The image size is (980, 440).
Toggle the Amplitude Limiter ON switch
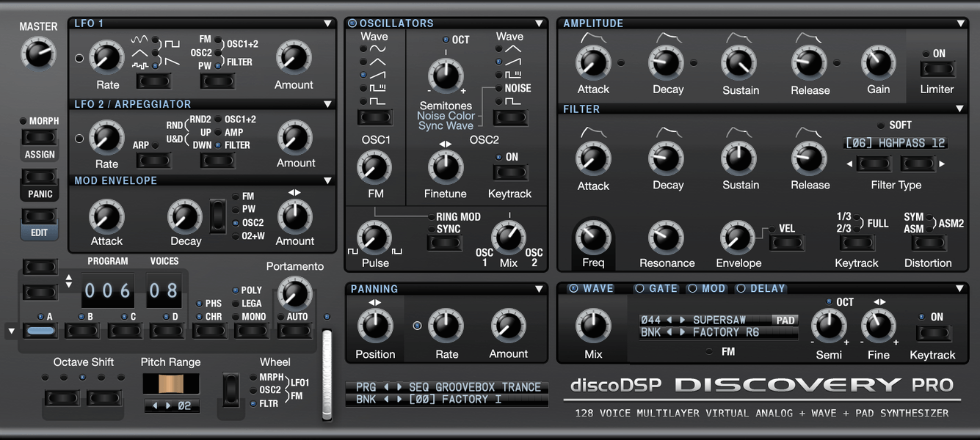[937, 70]
